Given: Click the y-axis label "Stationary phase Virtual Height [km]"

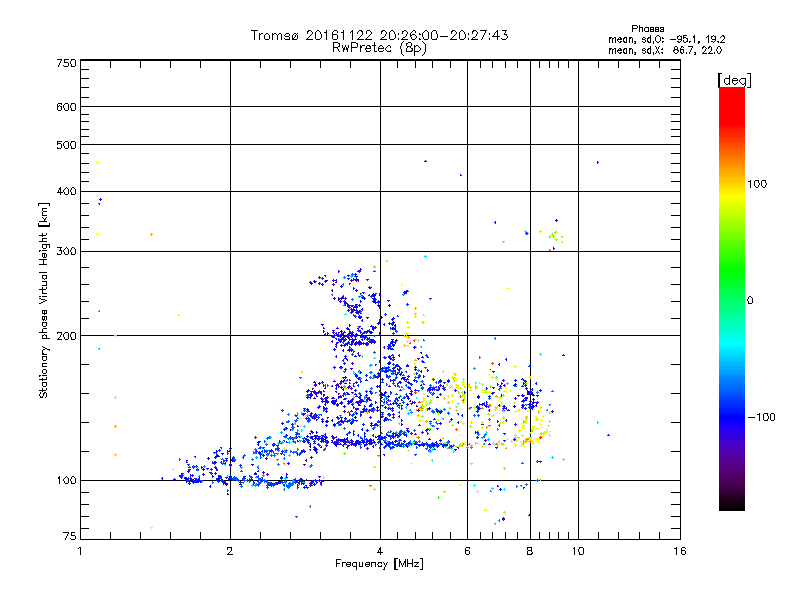Looking at the screenshot, I should click(44, 300).
